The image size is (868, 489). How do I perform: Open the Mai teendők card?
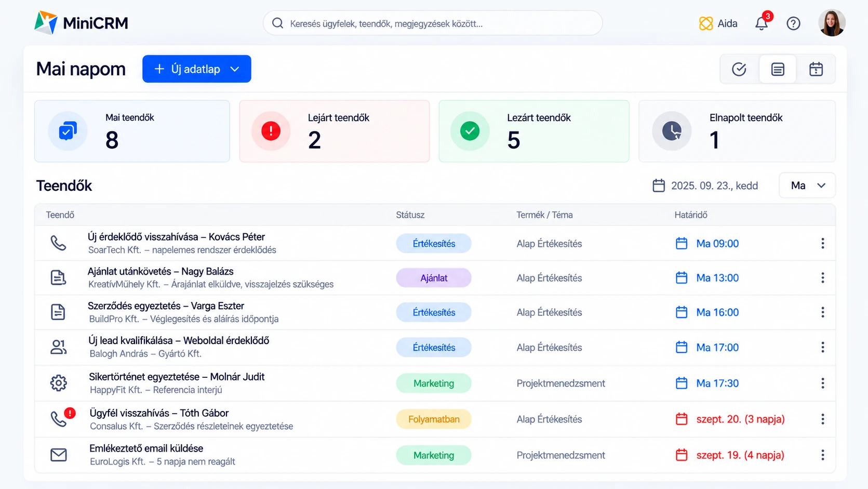click(x=132, y=131)
